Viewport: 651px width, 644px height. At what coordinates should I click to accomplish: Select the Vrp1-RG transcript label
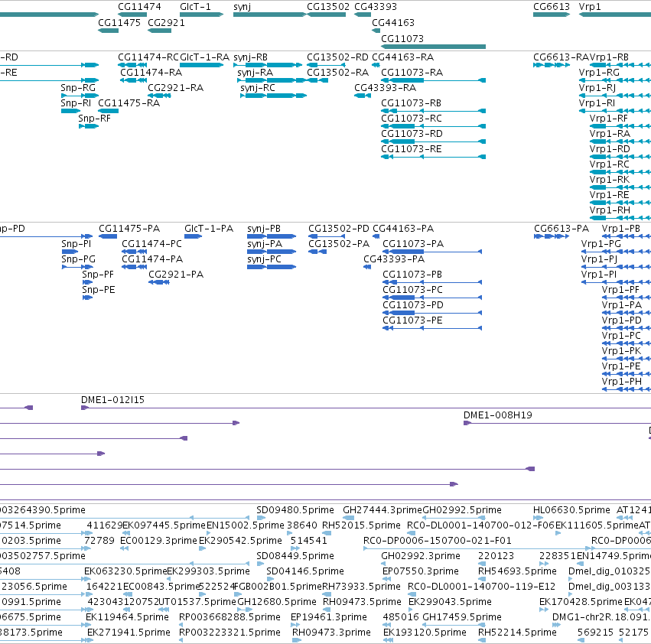599,73
